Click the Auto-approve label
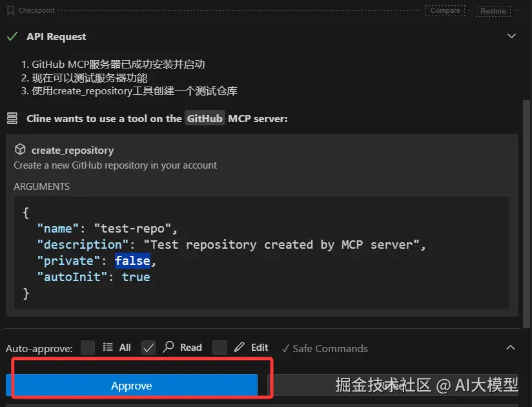Screen dimensions: 532x407 (x=39, y=349)
